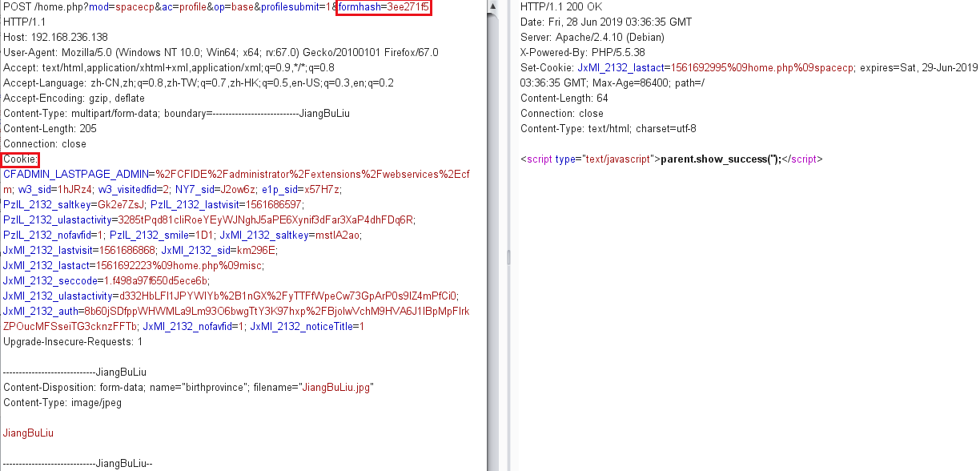980x471 pixels.
Task: Click the filename value 'JiangBuLiu.jpg'
Action: click(337, 387)
